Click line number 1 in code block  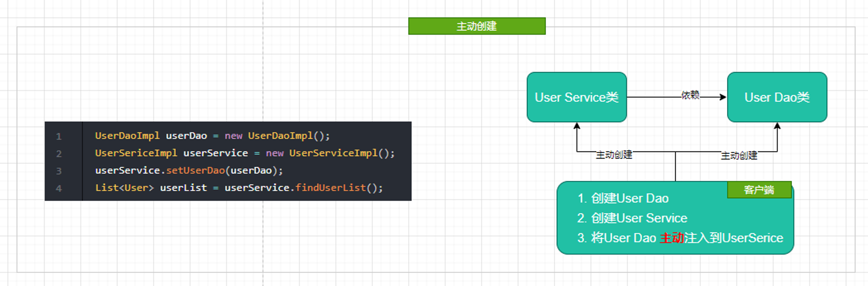[59, 136]
